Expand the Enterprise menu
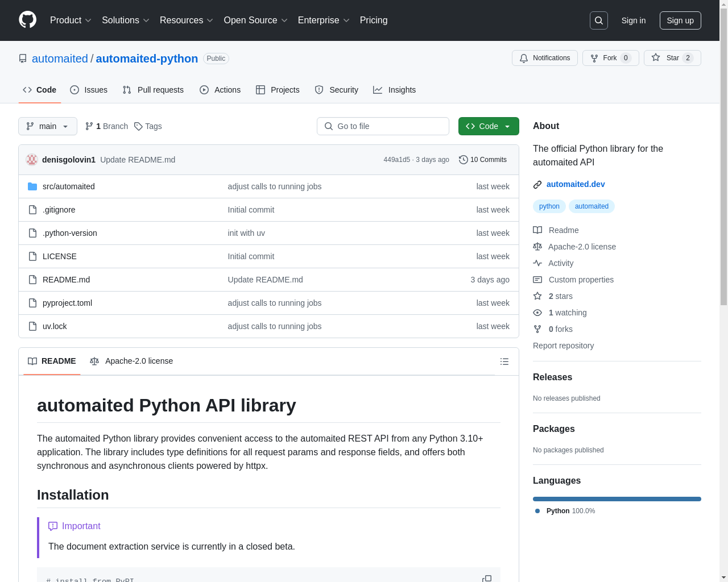Viewport: 728px width, 582px height. click(324, 20)
